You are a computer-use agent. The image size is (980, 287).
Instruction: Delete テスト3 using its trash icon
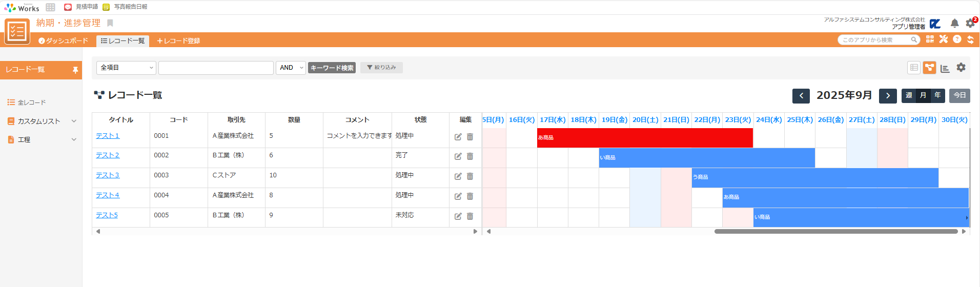pos(470,176)
